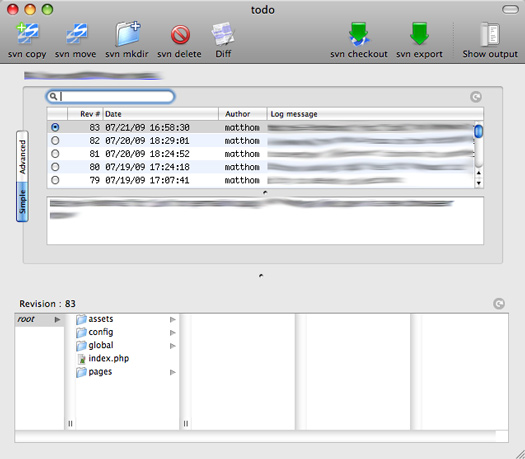Switch to the Advanced side tab
Image resolution: width=525 pixels, height=459 pixels.
coord(22,156)
